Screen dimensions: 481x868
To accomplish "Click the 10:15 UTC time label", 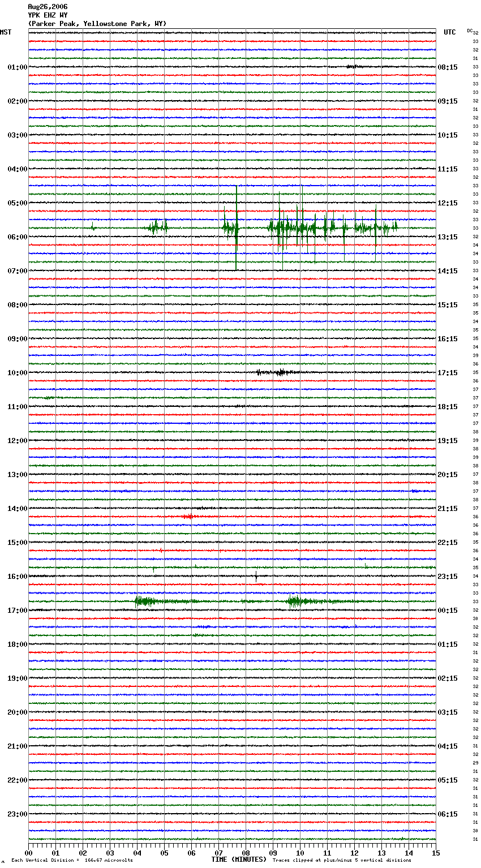I will pos(448,135).
